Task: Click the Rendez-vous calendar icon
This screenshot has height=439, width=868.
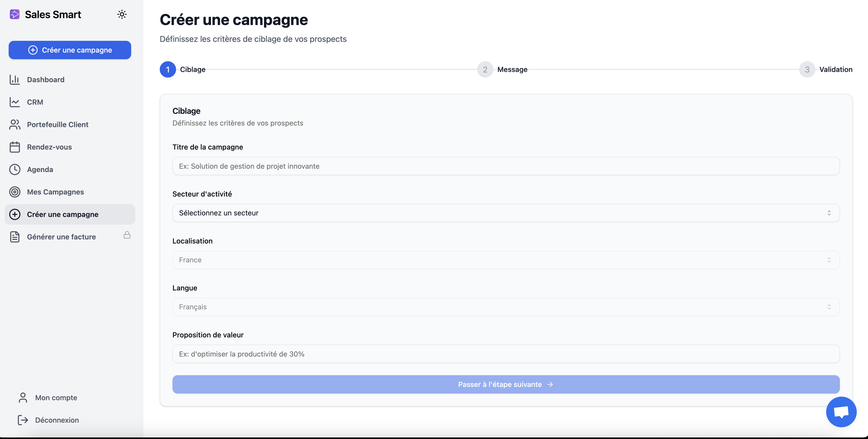Action: (15, 147)
